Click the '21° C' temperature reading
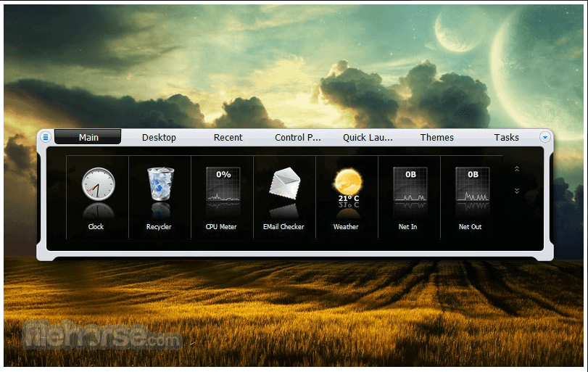The image size is (588, 372). (349, 199)
